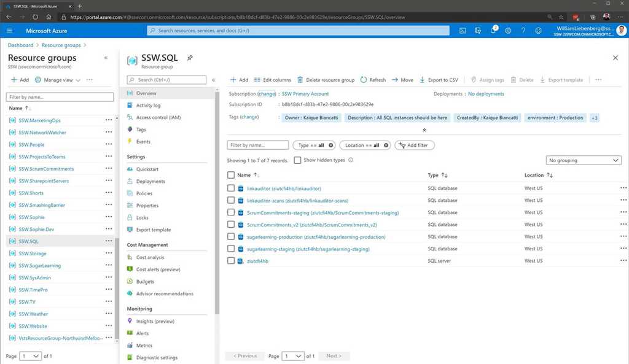This screenshot has width=629, height=364.
Task: Open the Move action in the toolbar
Action: (412, 79)
